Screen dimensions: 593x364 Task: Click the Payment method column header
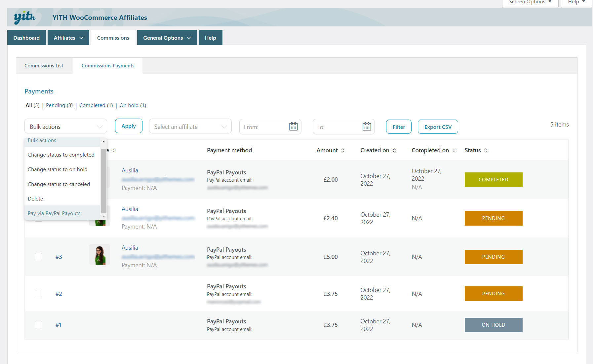tap(229, 150)
